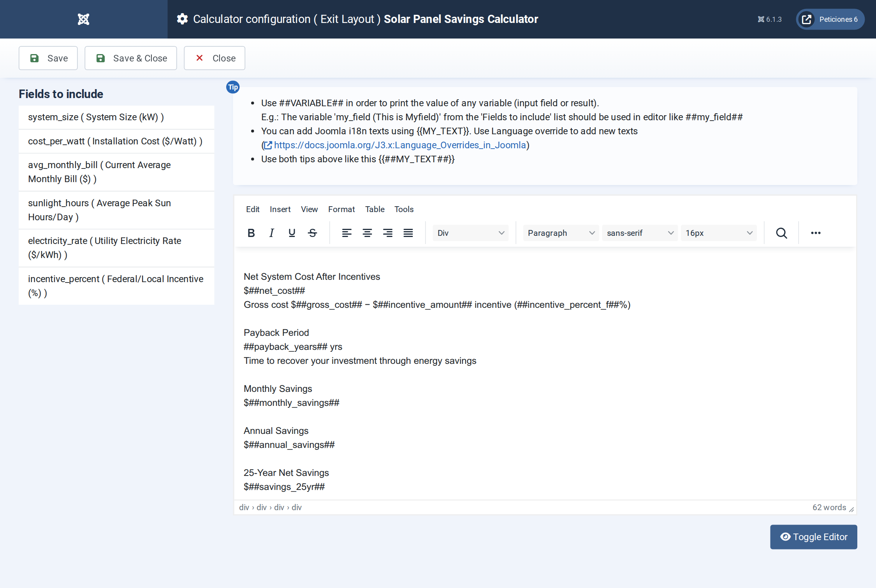This screenshot has width=876, height=588.
Task: Click the editor resize handle corner
Action: click(x=851, y=509)
